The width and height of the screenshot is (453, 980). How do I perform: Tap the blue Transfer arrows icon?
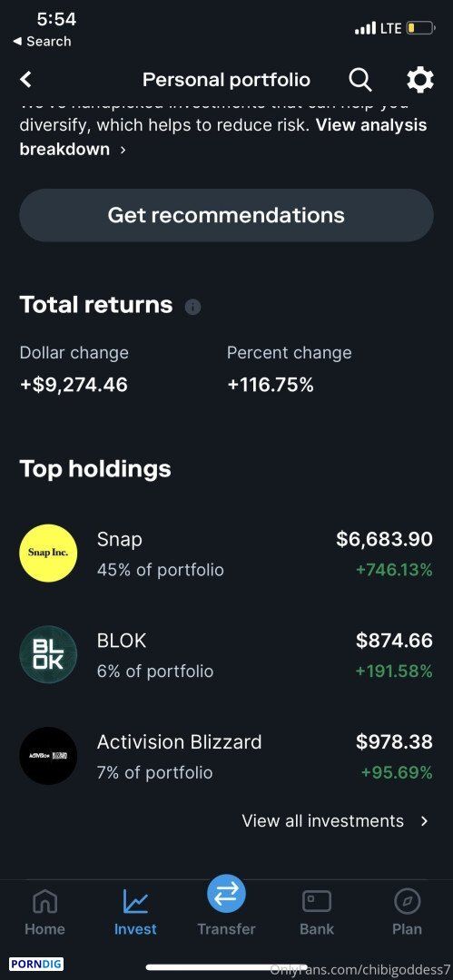[227, 893]
